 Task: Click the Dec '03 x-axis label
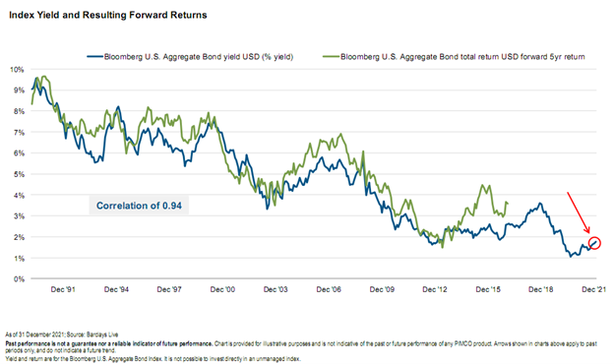click(276, 289)
